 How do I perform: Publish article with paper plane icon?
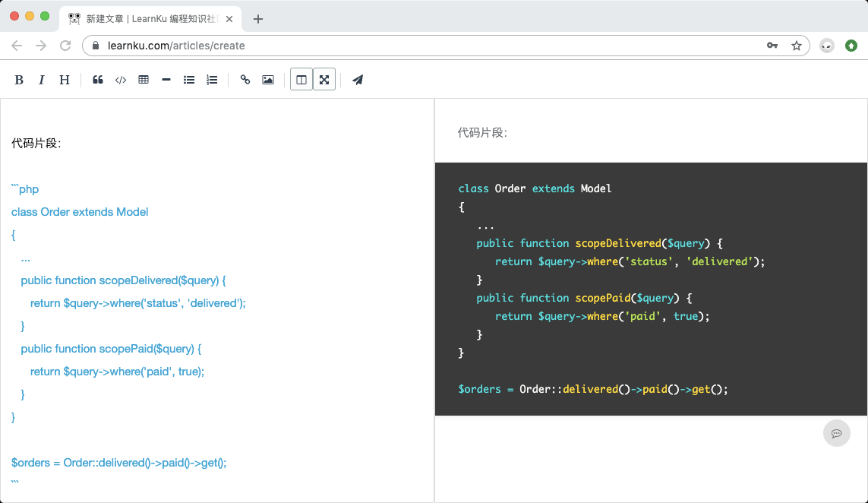coord(358,80)
